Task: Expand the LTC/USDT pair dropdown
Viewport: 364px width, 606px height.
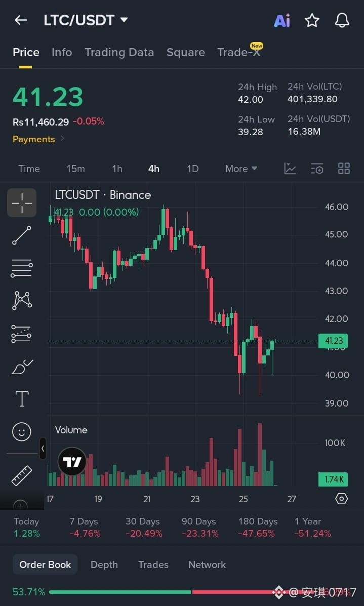Action: click(x=124, y=20)
